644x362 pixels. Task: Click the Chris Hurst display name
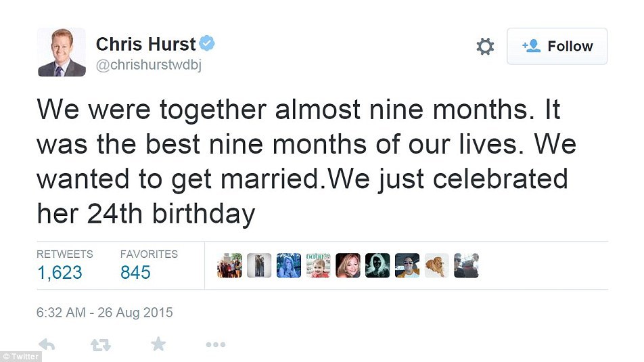tap(145, 45)
